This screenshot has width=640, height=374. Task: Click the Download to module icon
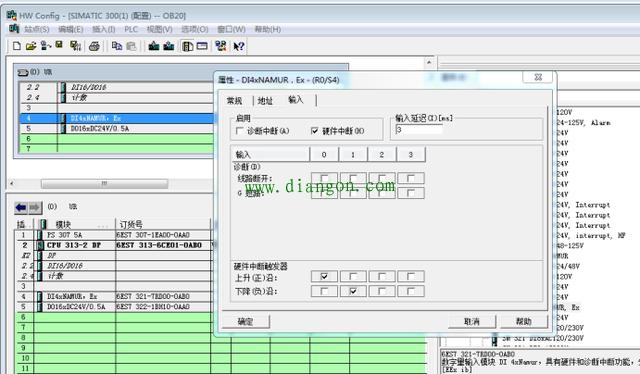154,46
